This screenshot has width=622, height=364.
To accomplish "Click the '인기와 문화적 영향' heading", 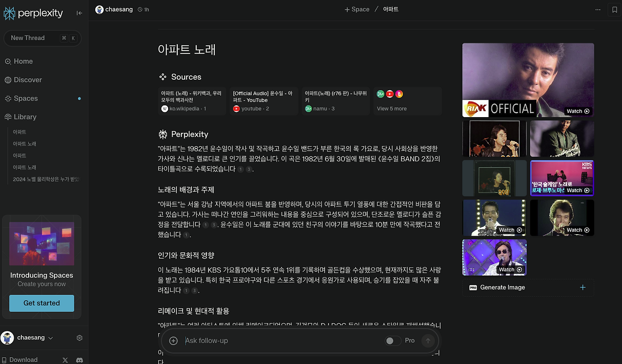I will [x=186, y=255].
